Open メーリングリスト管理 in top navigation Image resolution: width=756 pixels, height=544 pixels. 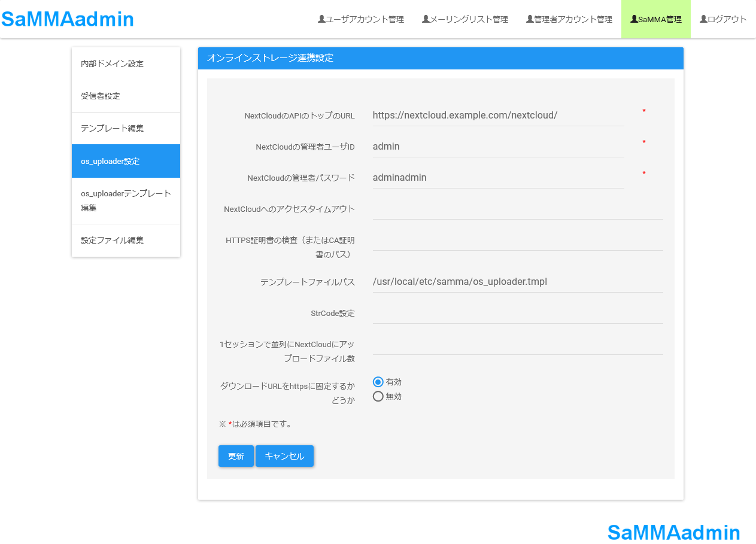coord(465,19)
